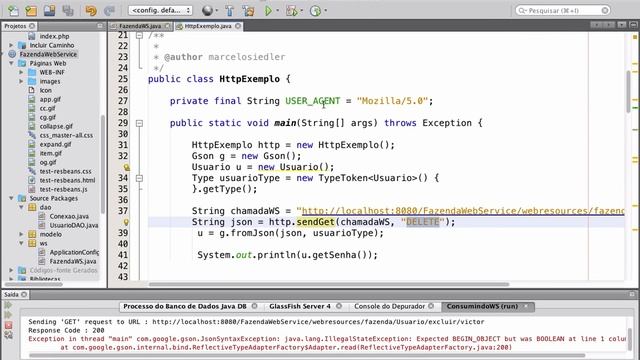Click the editor horizontal scrollbar
The width and height of the screenshot is (640, 360).
(x=329, y=284)
